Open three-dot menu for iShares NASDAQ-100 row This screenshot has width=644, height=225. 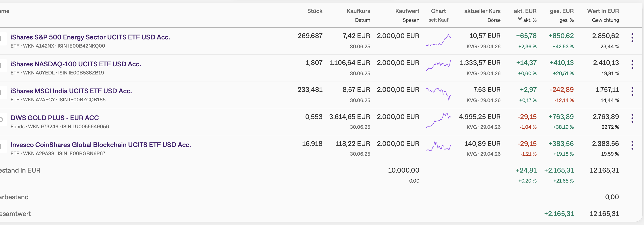click(x=632, y=64)
